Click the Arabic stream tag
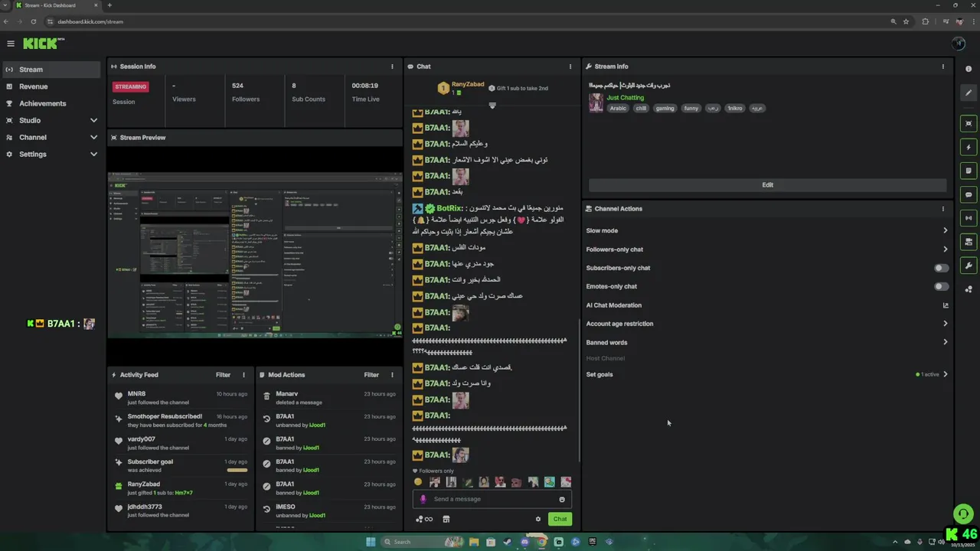The height and width of the screenshot is (551, 980). pos(618,108)
